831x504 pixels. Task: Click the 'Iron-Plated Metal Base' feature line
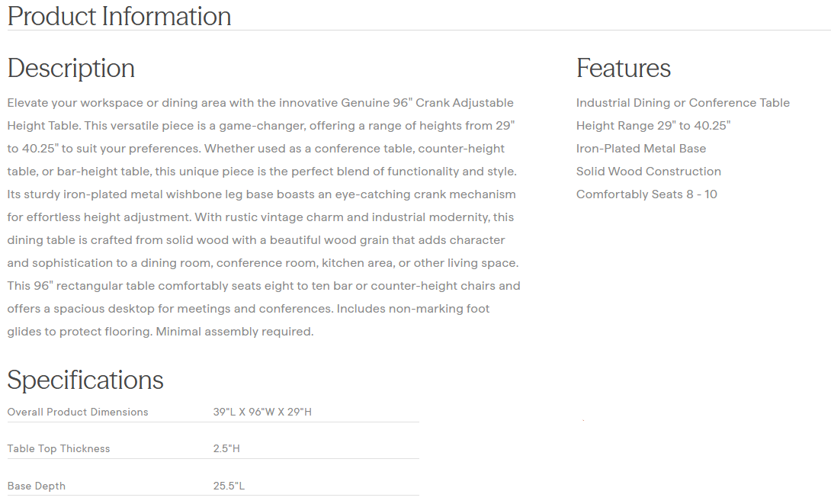click(640, 149)
